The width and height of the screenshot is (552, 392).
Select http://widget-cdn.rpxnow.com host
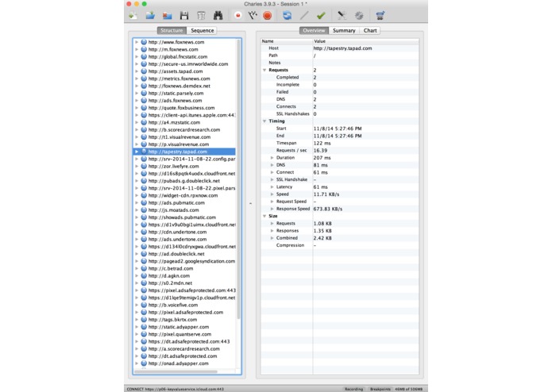183,195
